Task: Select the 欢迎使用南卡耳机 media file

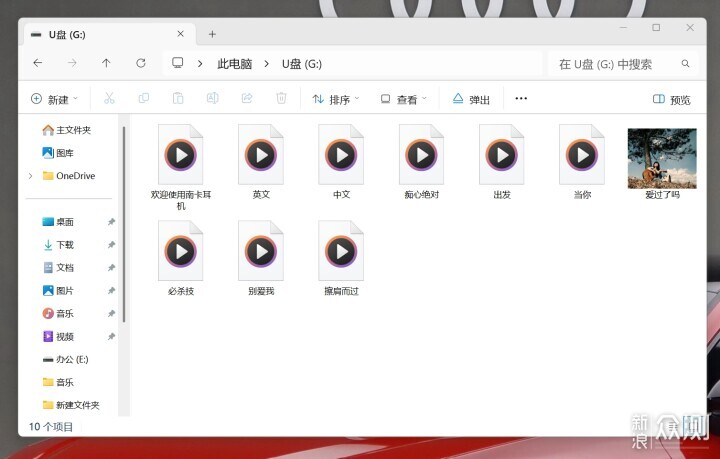Action: [180, 167]
